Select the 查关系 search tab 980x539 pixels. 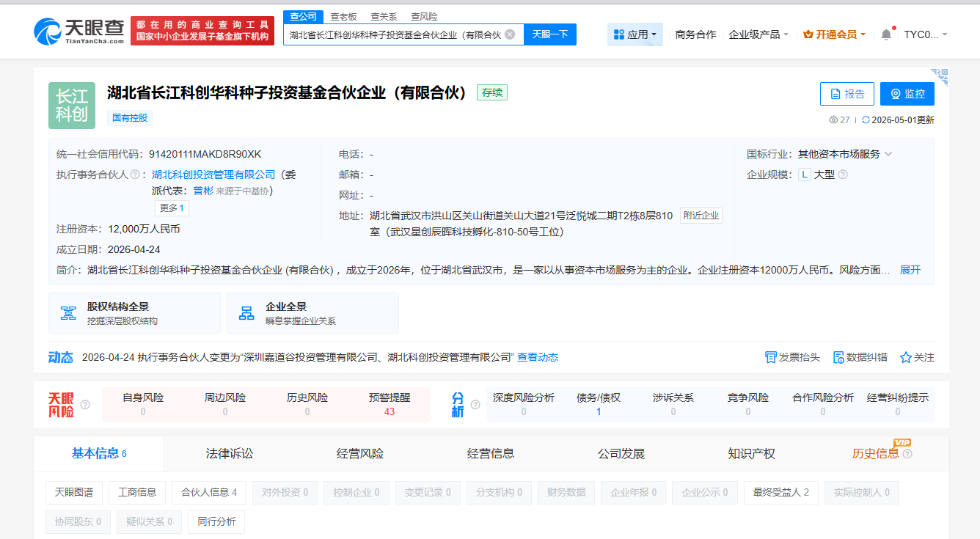point(384,16)
